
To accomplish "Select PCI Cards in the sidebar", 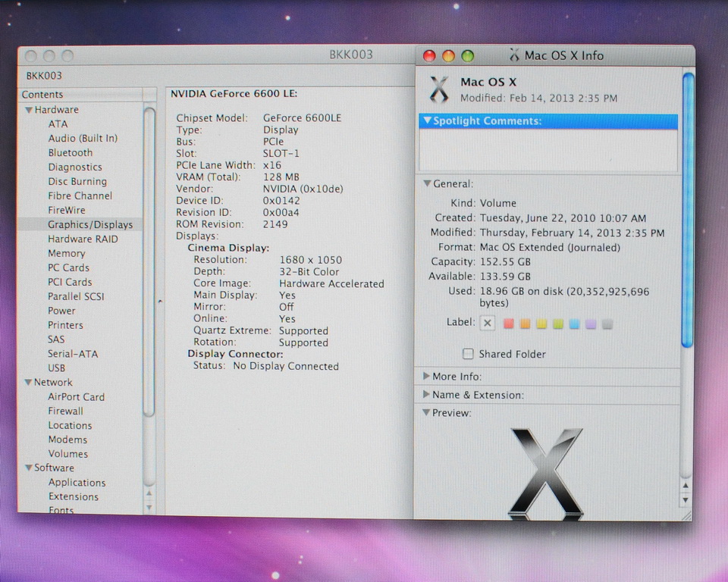I will [70, 282].
